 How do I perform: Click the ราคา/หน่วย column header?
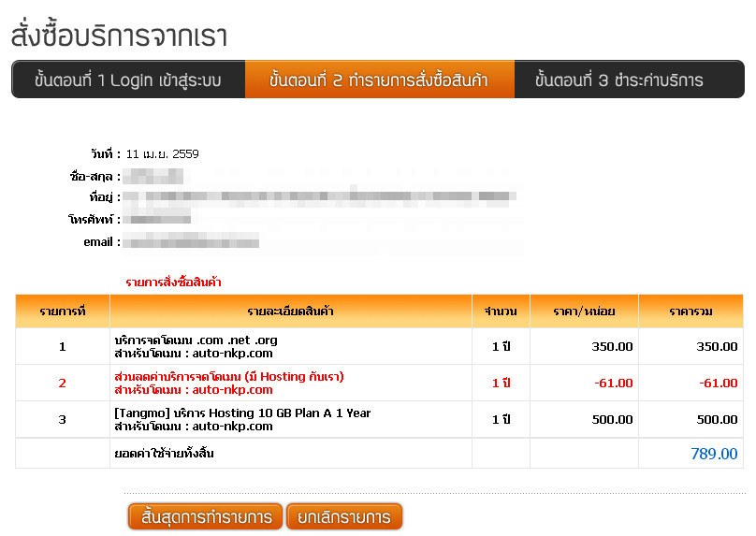coord(584,311)
